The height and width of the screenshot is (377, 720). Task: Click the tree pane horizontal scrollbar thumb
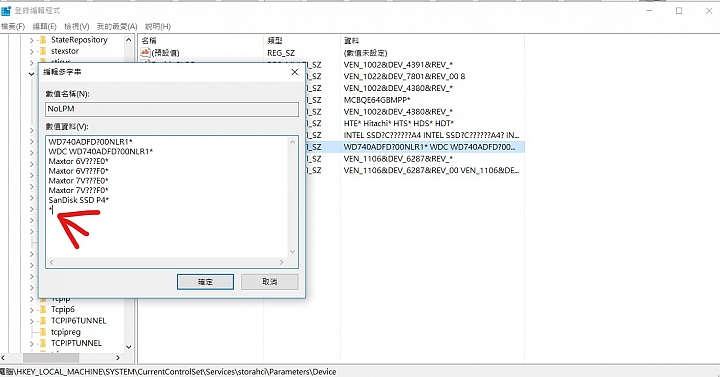[x=51, y=358]
